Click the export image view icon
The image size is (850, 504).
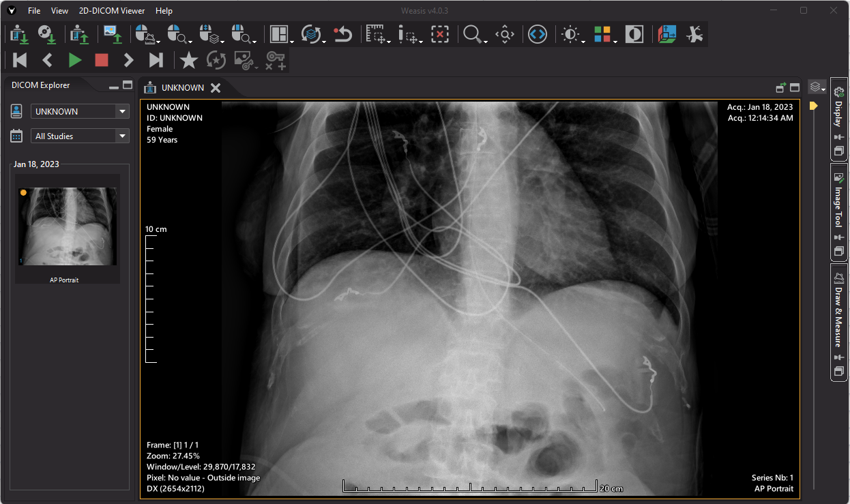[113, 34]
